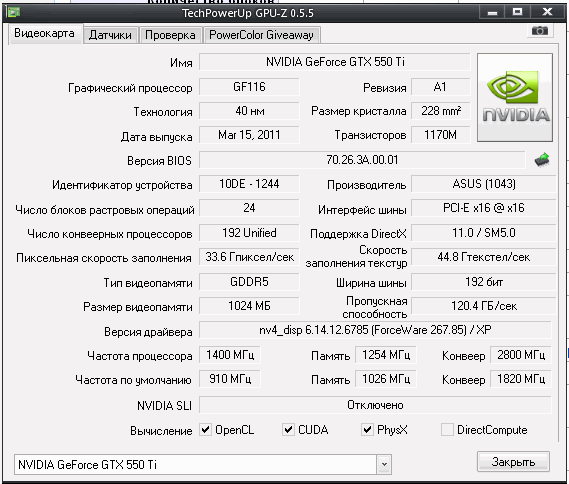Image resolution: width=569 pixels, height=484 pixels.
Task: Click the default shader clock 1820 МГц
Action: pos(521,379)
